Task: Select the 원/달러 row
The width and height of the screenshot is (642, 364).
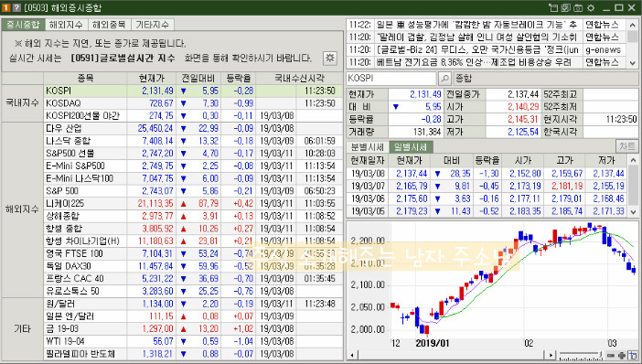Action: point(193,304)
